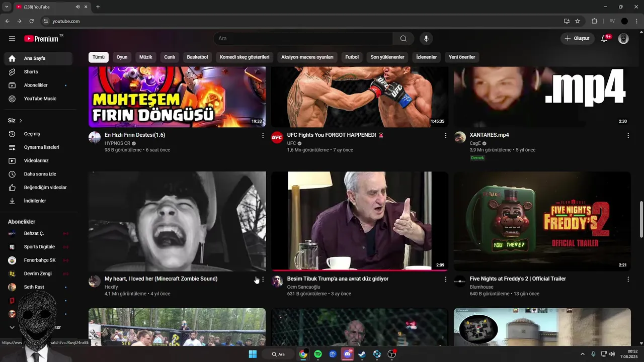
Task: Bookmark this page with star icon
Action: click(x=578, y=21)
